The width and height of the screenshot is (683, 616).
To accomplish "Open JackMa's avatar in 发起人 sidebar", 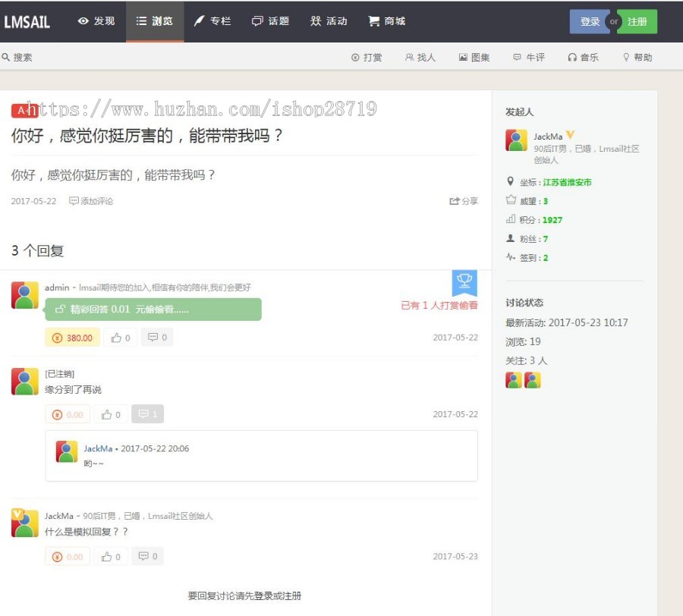I will [x=516, y=140].
